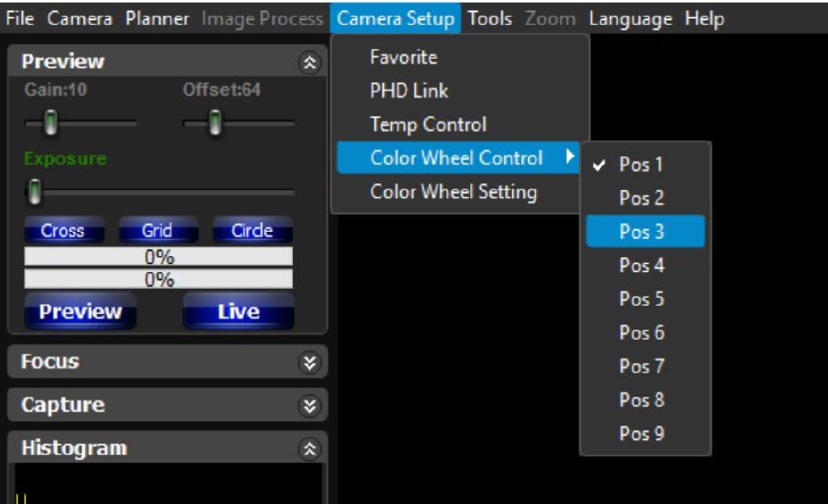The width and height of the screenshot is (828, 504).
Task: Expand the Capture panel
Action: pyautogui.click(x=310, y=405)
